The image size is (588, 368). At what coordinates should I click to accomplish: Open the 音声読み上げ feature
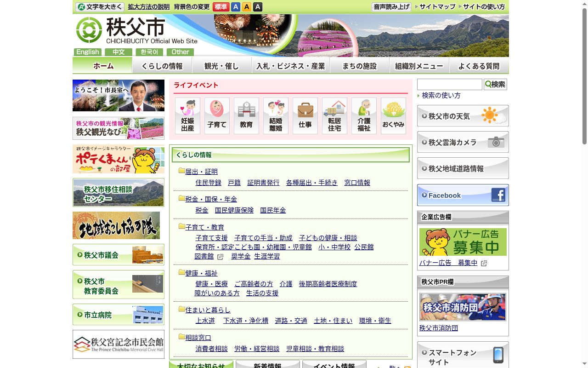pyautogui.click(x=391, y=7)
